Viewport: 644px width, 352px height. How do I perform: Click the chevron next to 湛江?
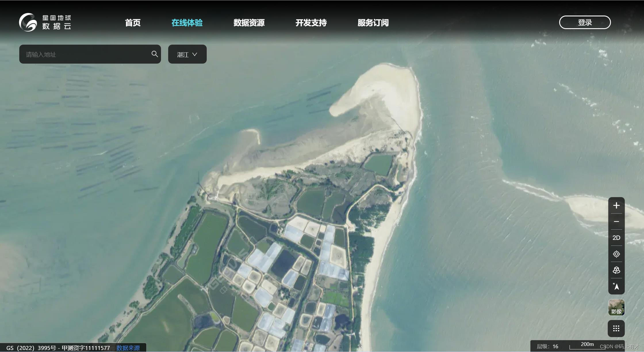tap(195, 54)
